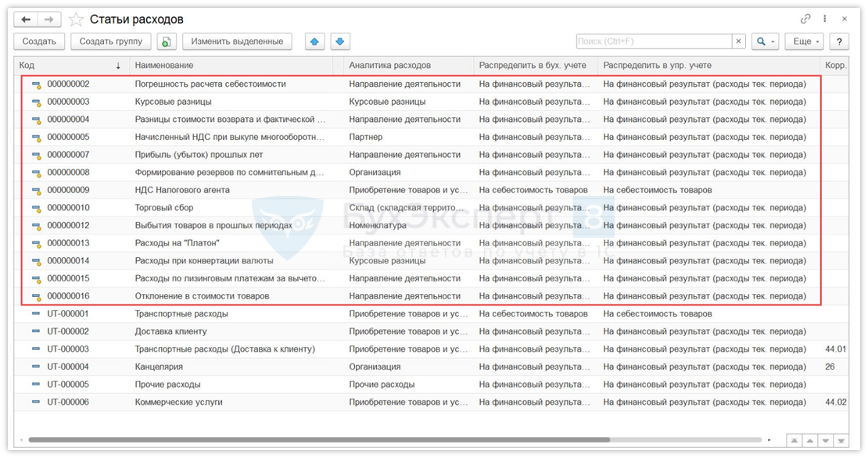Jump to last record arrow button
The height and width of the screenshot is (458, 868).
841,441
